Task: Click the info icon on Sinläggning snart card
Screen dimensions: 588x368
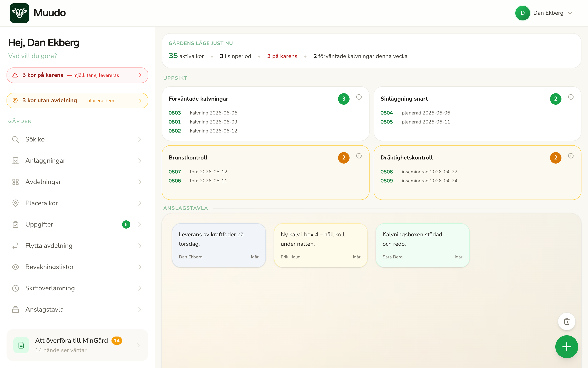Action: (571, 97)
